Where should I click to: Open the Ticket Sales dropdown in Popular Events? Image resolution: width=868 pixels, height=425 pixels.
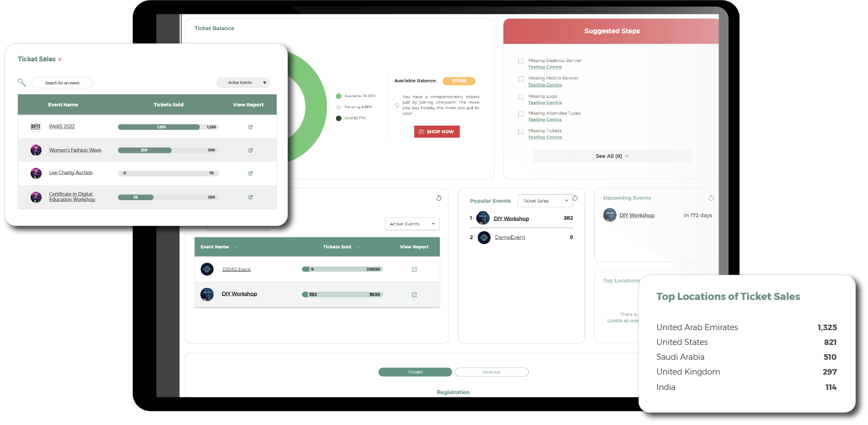pos(545,201)
